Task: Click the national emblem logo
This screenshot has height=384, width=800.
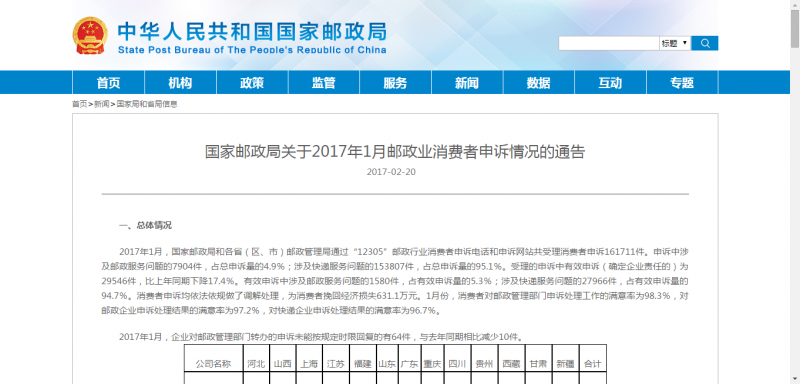Action: (90, 35)
